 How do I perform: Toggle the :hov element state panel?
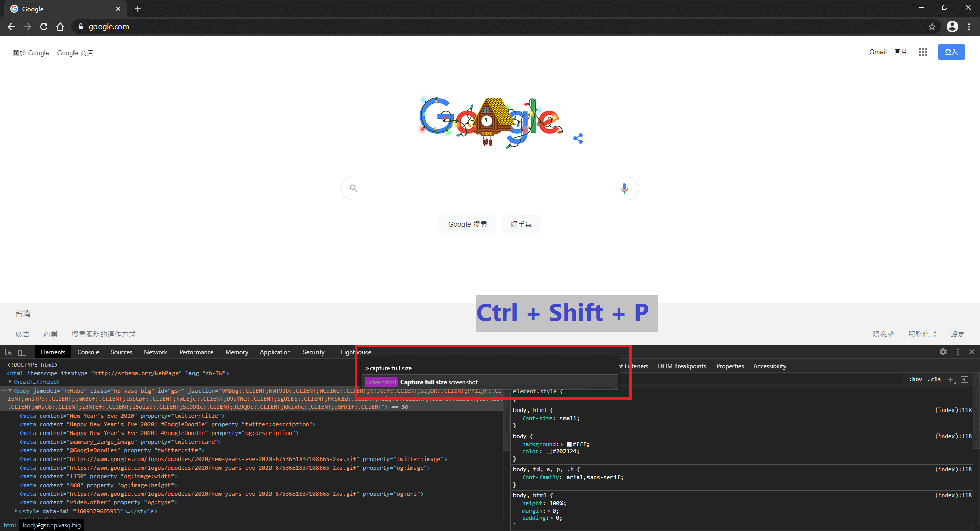click(916, 380)
